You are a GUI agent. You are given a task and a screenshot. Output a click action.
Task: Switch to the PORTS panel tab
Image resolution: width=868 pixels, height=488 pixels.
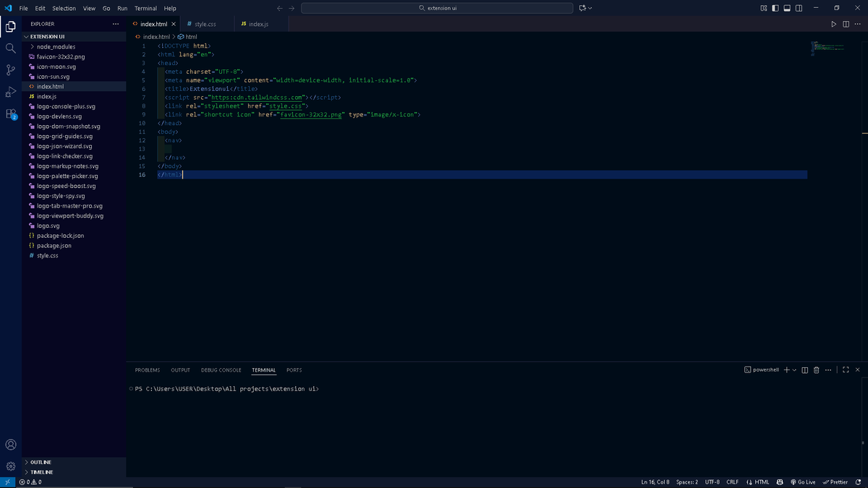click(294, 370)
